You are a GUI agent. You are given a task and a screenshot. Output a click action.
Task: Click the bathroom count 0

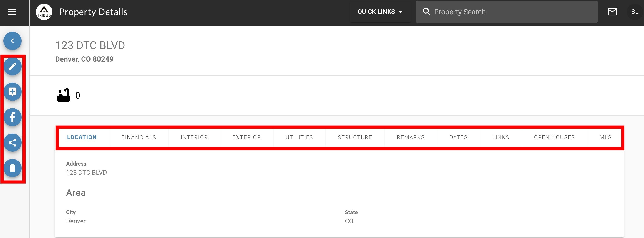[x=78, y=95]
